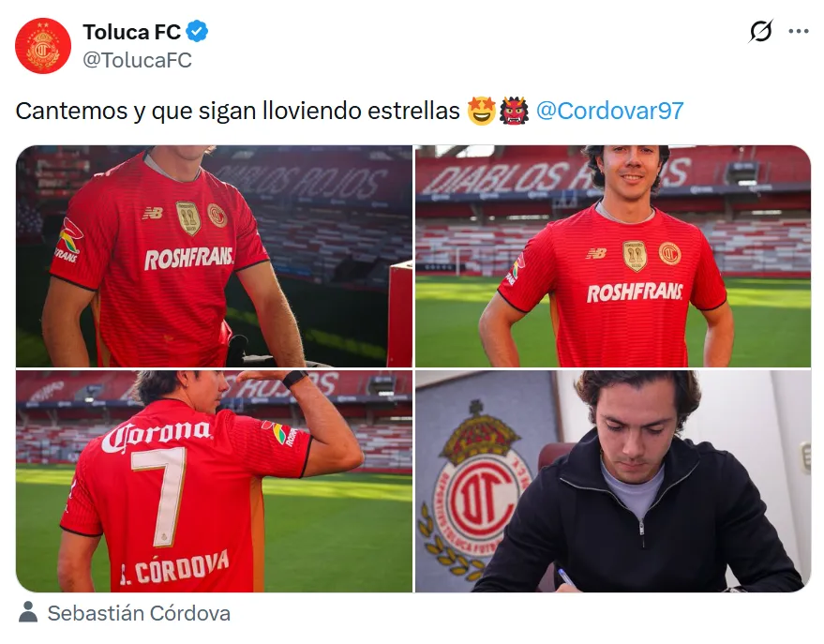Click the Grok slash icon
Image resolution: width=824 pixels, height=644 pixels.
coord(760,31)
